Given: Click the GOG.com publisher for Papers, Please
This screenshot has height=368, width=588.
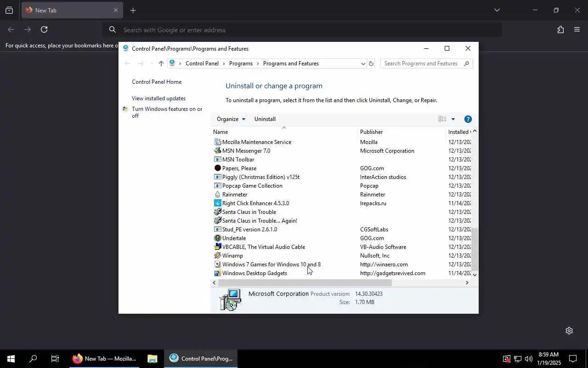Looking at the screenshot, I should click(x=372, y=168).
